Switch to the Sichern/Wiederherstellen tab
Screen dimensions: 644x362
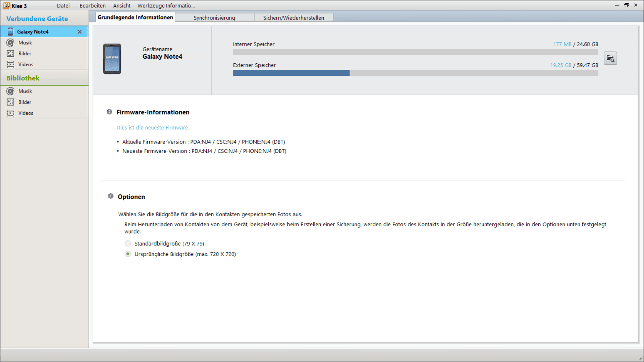293,18
